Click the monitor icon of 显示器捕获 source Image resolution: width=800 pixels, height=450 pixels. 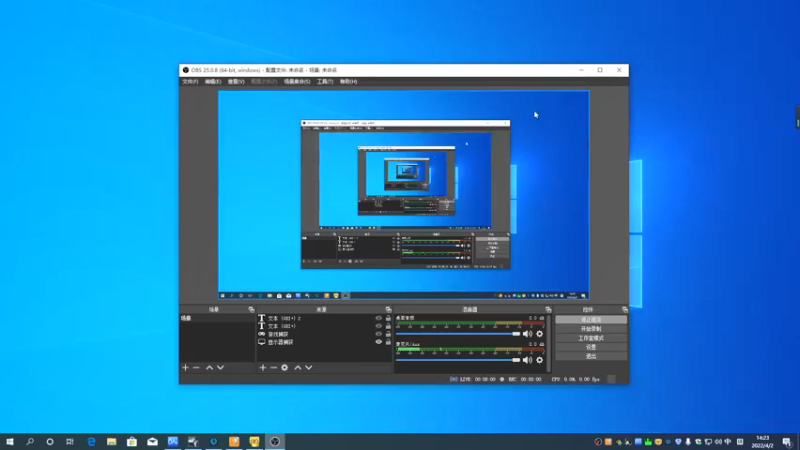[x=262, y=342]
